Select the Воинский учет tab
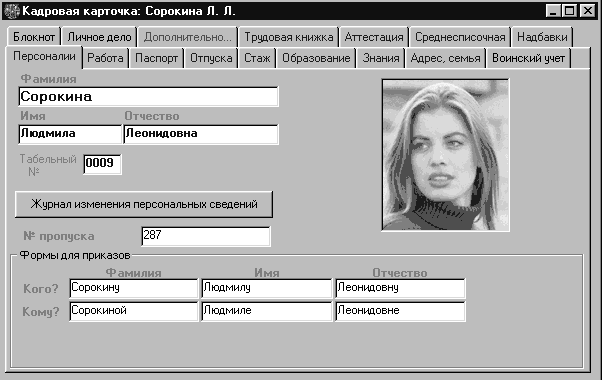The height and width of the screenshot is (380, 602). [528, 58]
